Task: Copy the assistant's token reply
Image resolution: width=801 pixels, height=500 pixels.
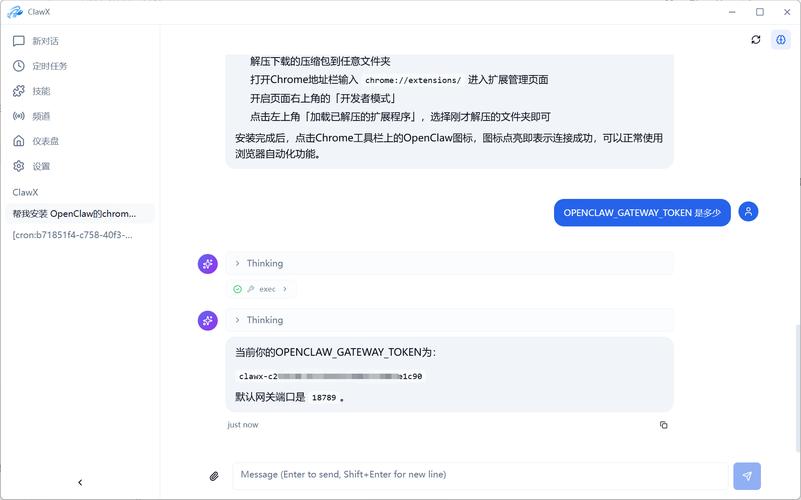Action: point(664,425)
